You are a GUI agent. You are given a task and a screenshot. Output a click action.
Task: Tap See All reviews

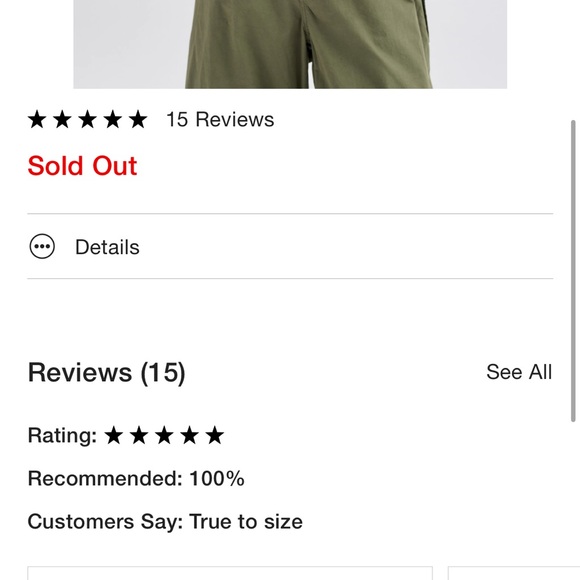point(519,372)
